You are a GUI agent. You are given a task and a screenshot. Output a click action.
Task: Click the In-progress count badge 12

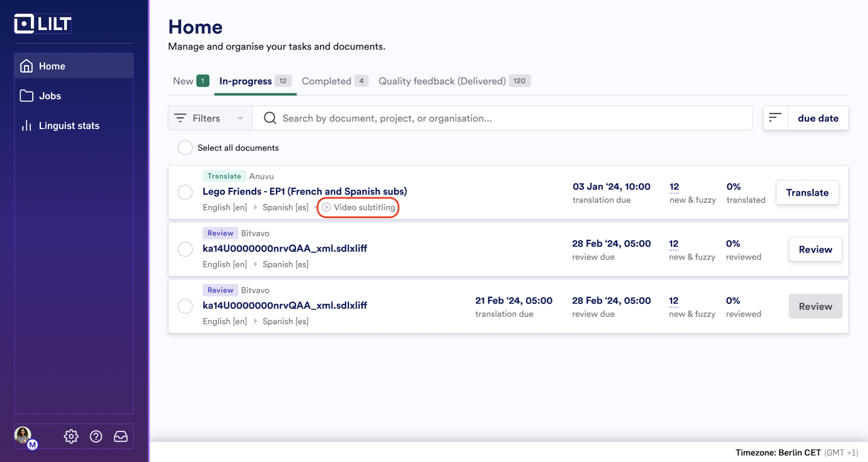pos(283,81)
